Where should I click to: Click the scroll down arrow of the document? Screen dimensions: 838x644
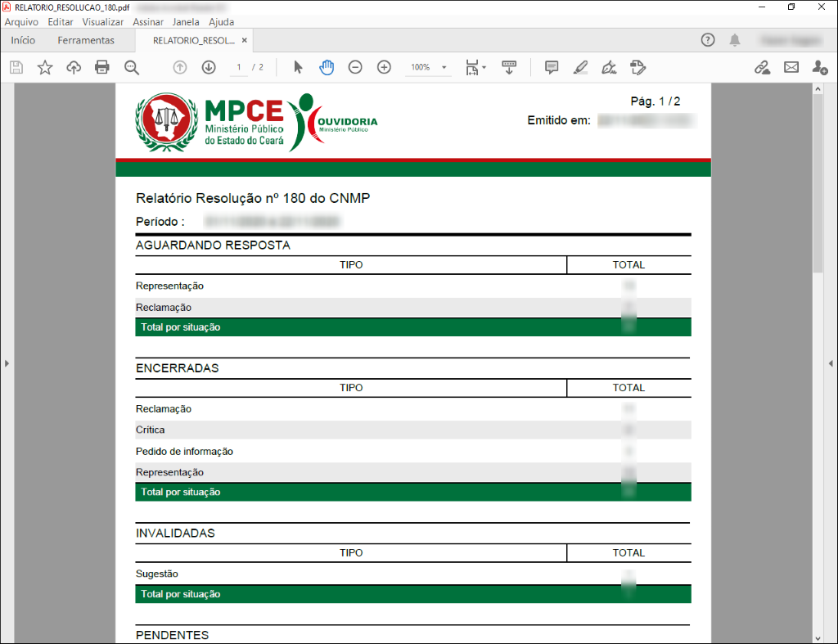pyautogui.click(x=818, y=638)
